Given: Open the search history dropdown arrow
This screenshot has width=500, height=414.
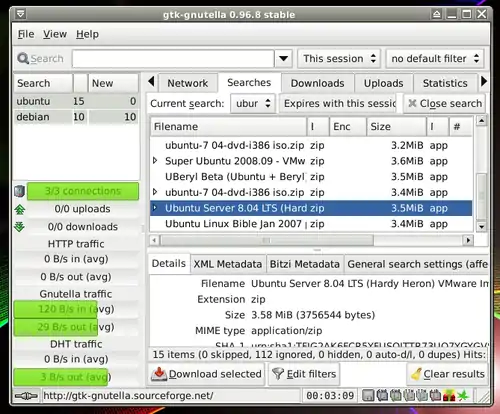Looking at the screenshot, I should 284,59.
